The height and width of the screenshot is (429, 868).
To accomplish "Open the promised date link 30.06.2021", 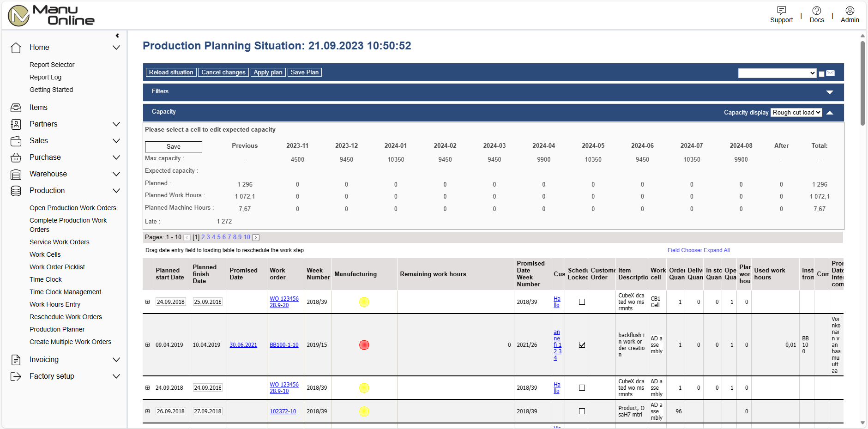I will (243, 345).
